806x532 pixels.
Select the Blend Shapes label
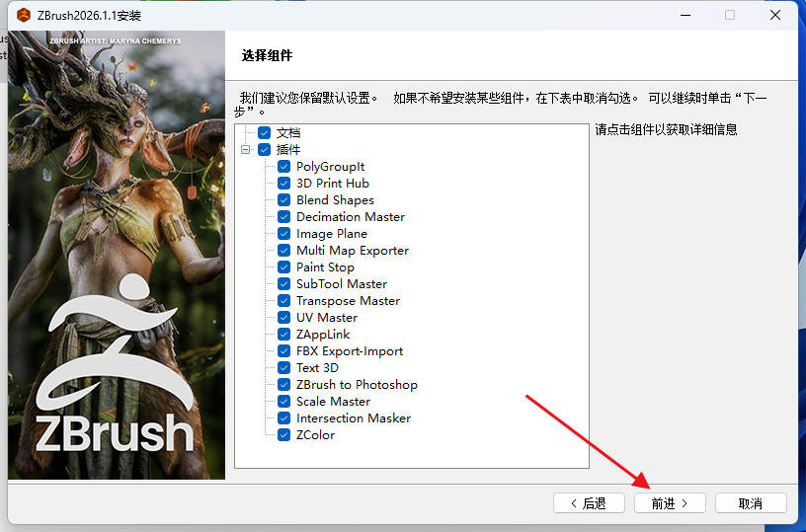pyautogui.click(x=335, y=200)
